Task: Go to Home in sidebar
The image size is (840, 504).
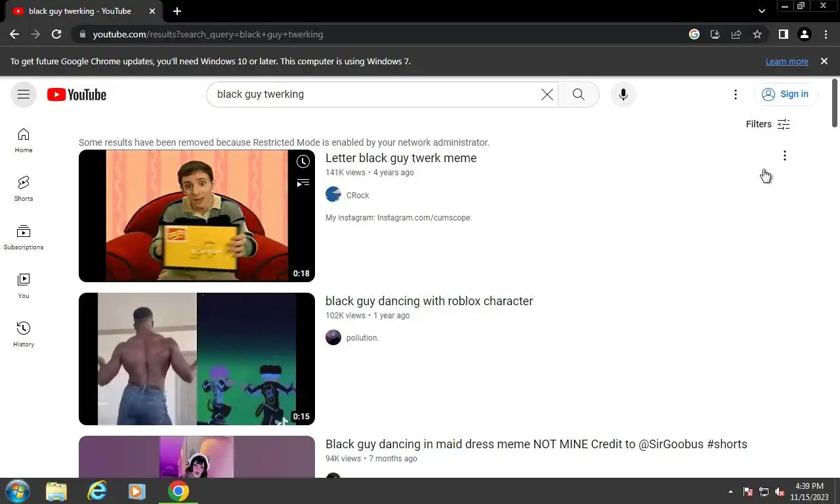Action: [x=24, y=140]
